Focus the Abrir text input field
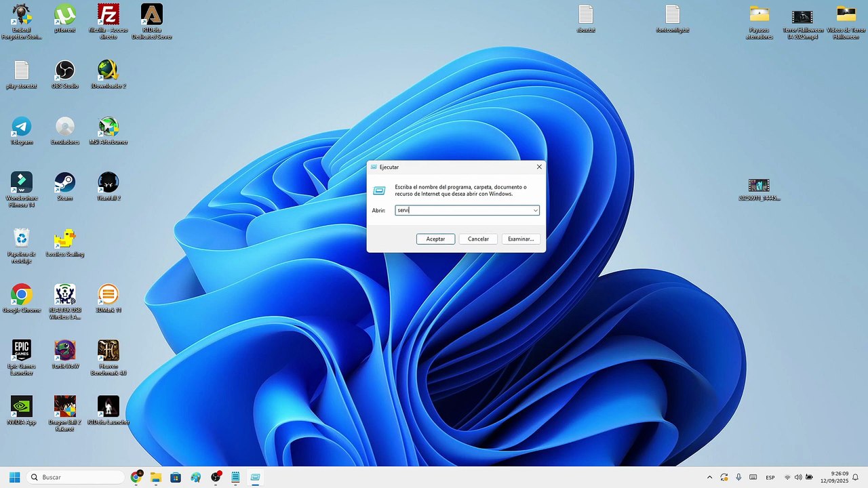The height and width of the screenshot is (488, 868). 467,210
